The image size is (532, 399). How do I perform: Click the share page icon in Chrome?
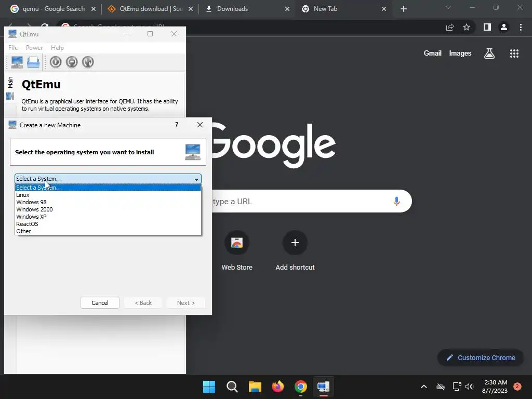tap(450, 27)
